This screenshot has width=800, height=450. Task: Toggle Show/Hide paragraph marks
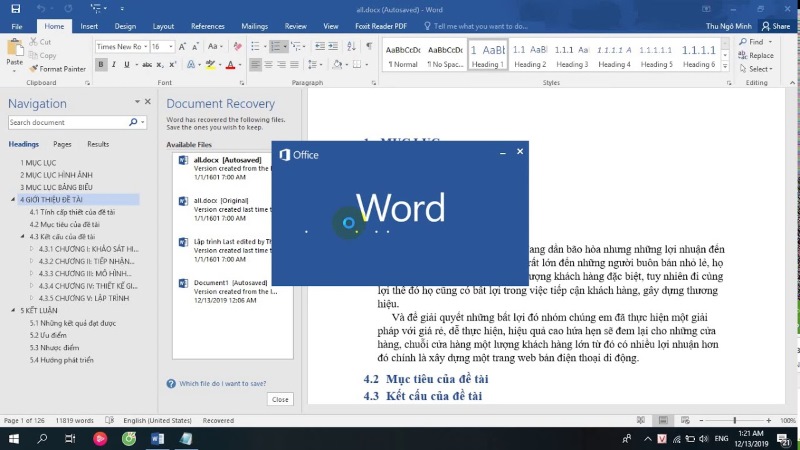[x=369, y=46]
